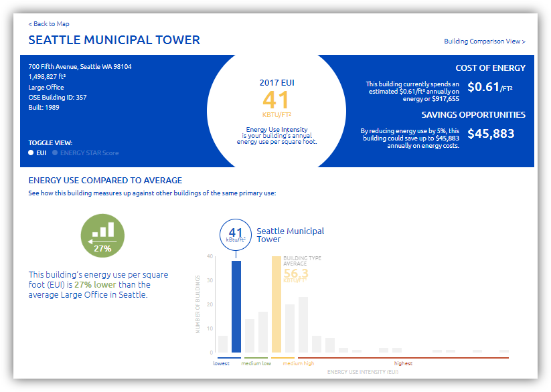Select the blue building bar in histogram
551x392 pixels.
pyautogui.click(x=236, y=306)
